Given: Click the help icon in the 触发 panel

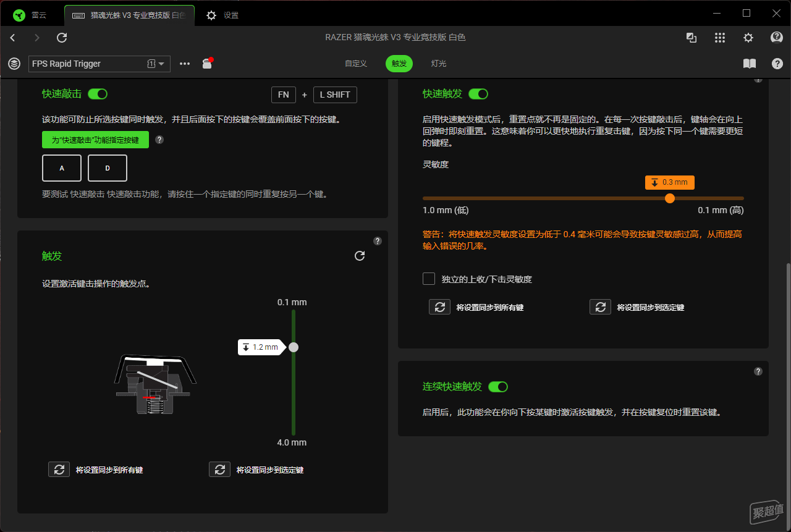Looking at the screenshot, I should coord(378,241).
